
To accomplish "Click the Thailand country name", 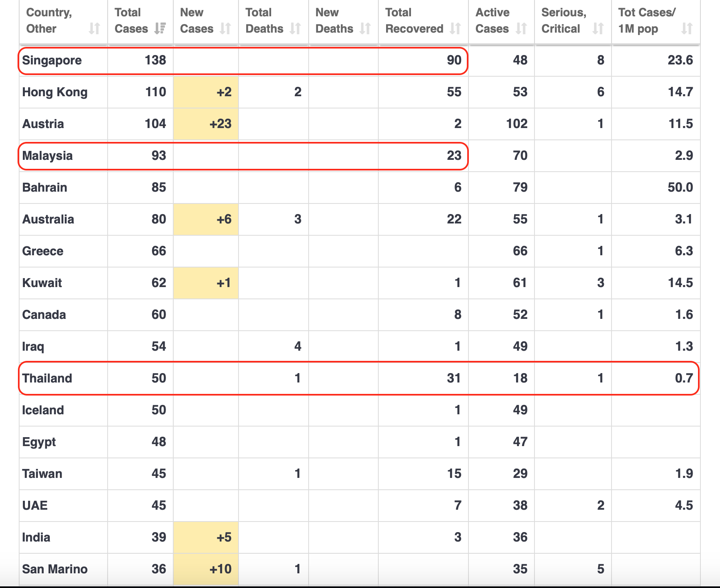I will pos(47,378).
